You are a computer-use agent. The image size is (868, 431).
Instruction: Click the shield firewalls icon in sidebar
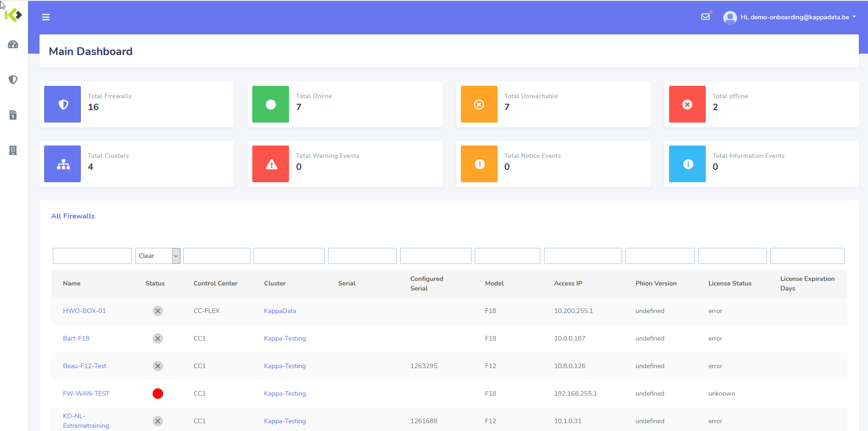pos(13,79)
